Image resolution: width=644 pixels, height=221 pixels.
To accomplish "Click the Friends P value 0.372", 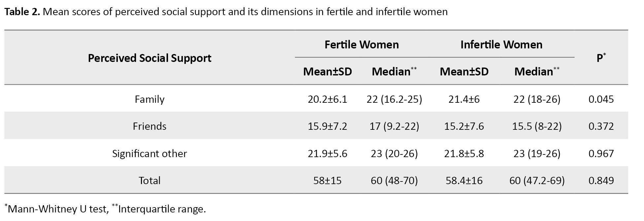I will click(x=601, y=126).
